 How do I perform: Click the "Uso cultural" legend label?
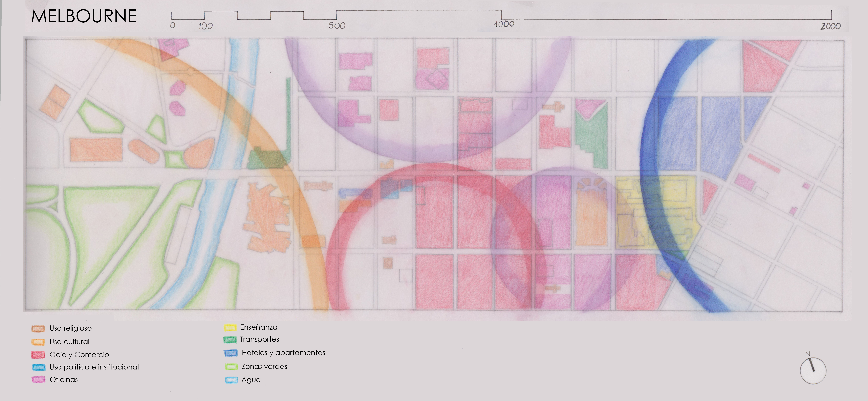click(x=69, y=342)
